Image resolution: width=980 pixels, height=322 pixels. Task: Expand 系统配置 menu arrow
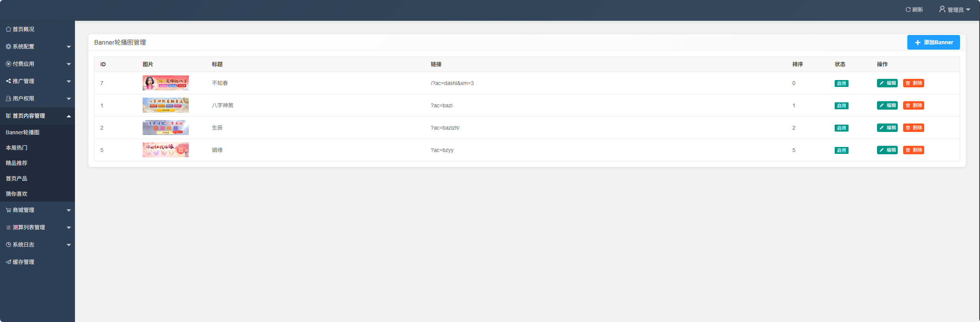coord(69,47)
